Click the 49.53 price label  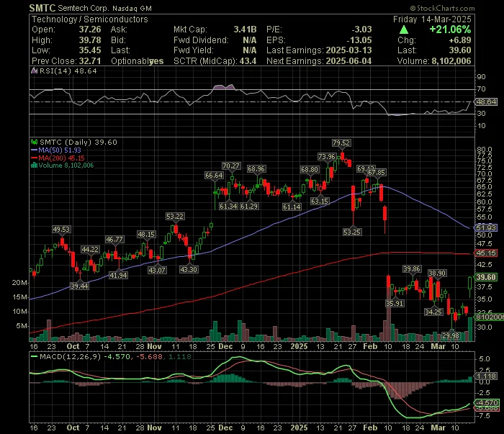pos(61,230)
